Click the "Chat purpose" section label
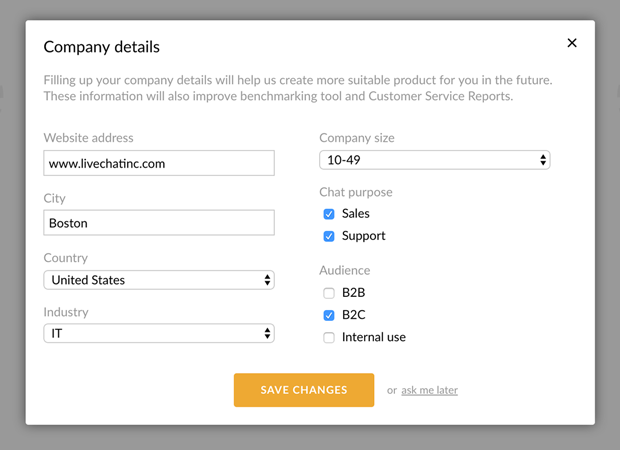Viewport: 620px width, 450px height. coord(355,192)
